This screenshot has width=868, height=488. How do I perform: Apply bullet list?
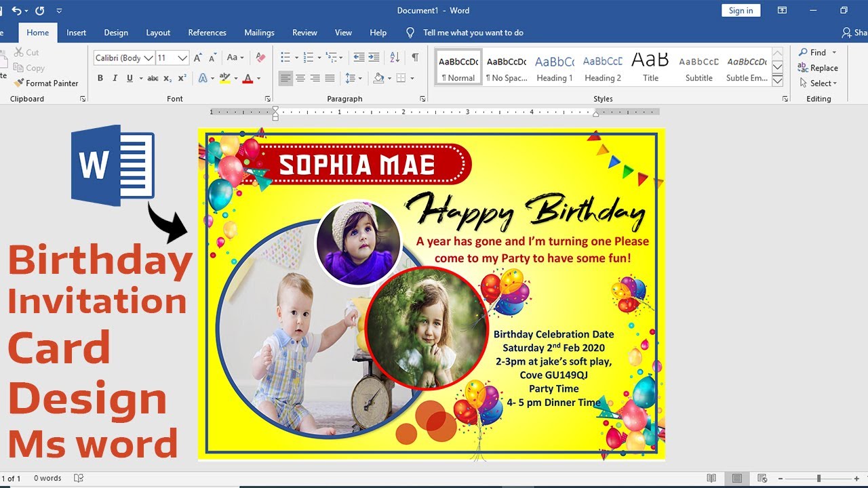click(285, 58)
